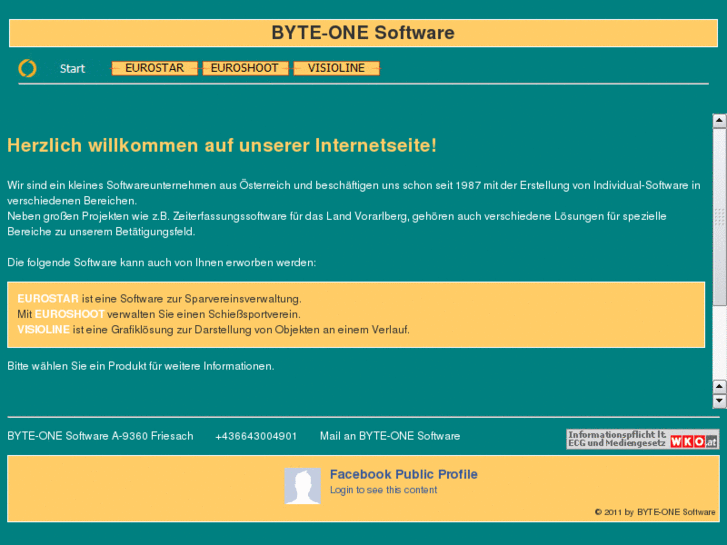The image size is (727, 545).
Task: Open the EUROSHOOT menu button
Action: click(x=245, y=68)
